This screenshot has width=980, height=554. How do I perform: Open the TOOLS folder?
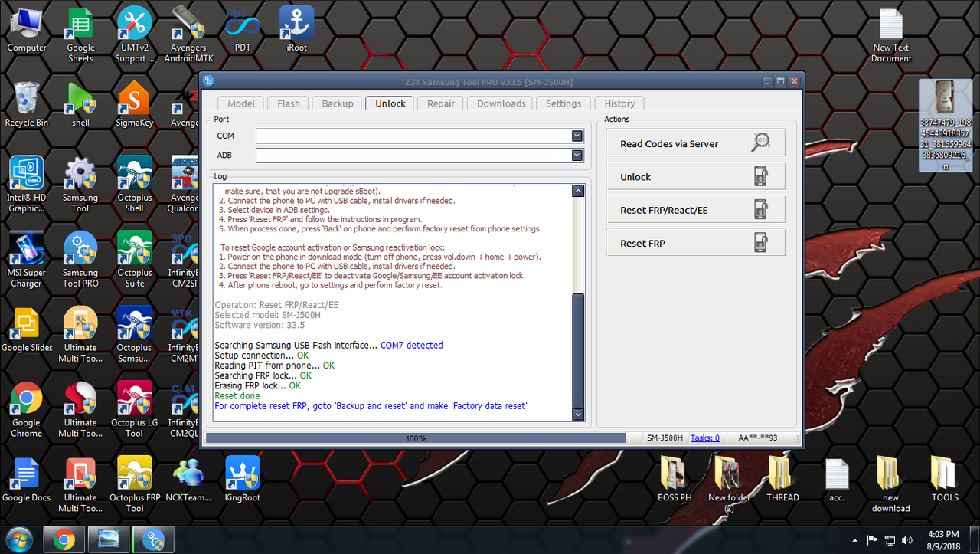[x=945, y=480]
